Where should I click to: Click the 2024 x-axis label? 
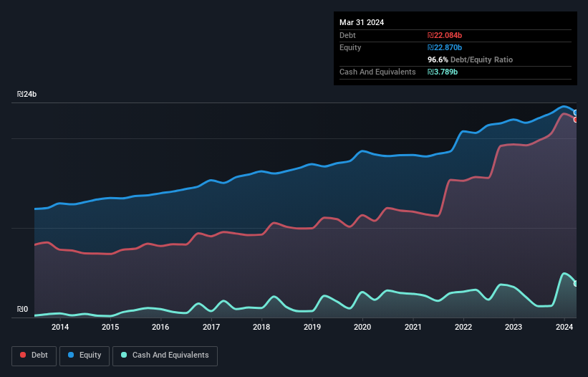(x=564, y=327)
